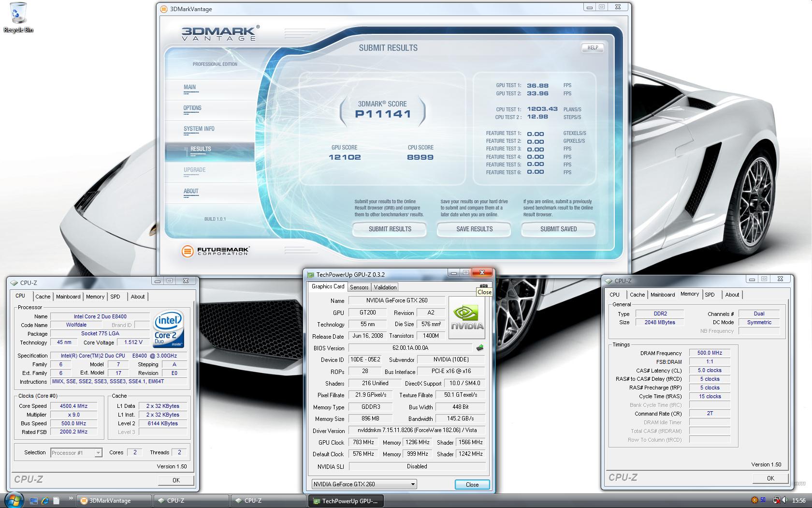Viewport: 812px width, 508px height.
Task: Click GPU Clock 783 MHz field
Action: click(x=363, y=442)
